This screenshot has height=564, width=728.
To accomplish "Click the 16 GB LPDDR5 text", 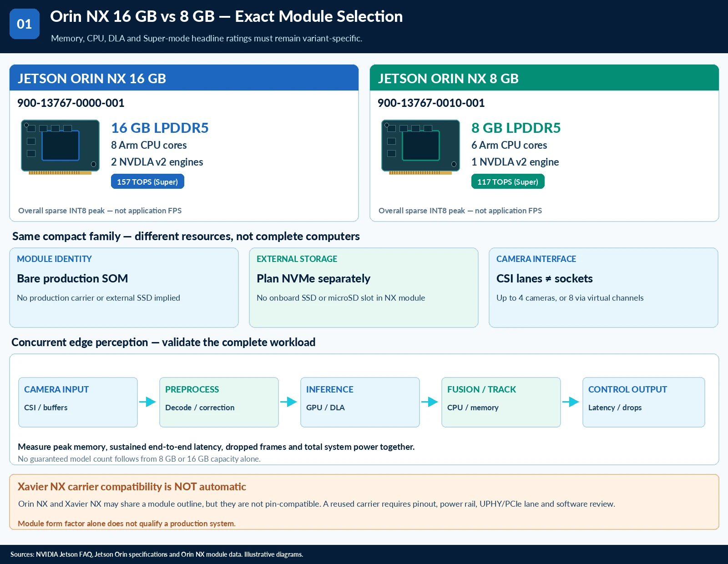I will click(160, 128).
